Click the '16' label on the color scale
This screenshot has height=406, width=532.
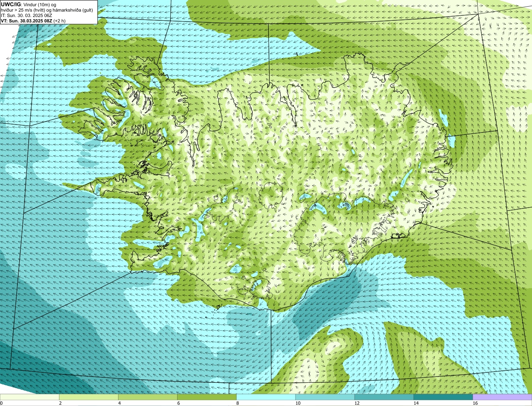475,403
